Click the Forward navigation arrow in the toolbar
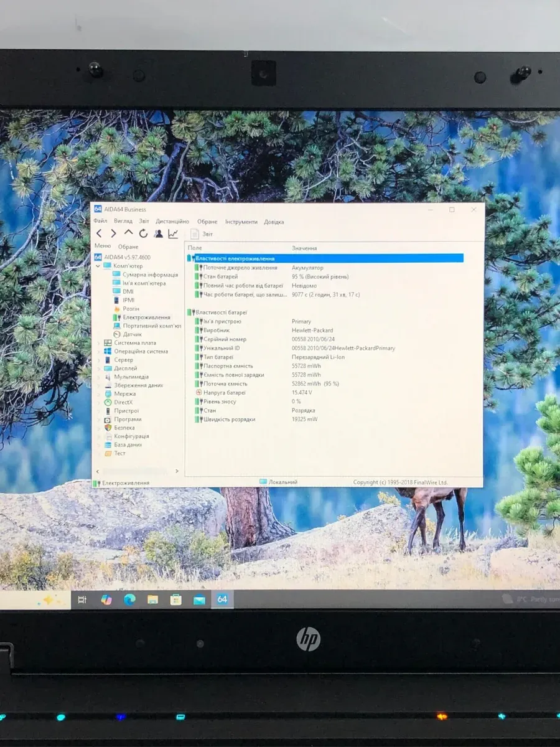 point(113,233)
